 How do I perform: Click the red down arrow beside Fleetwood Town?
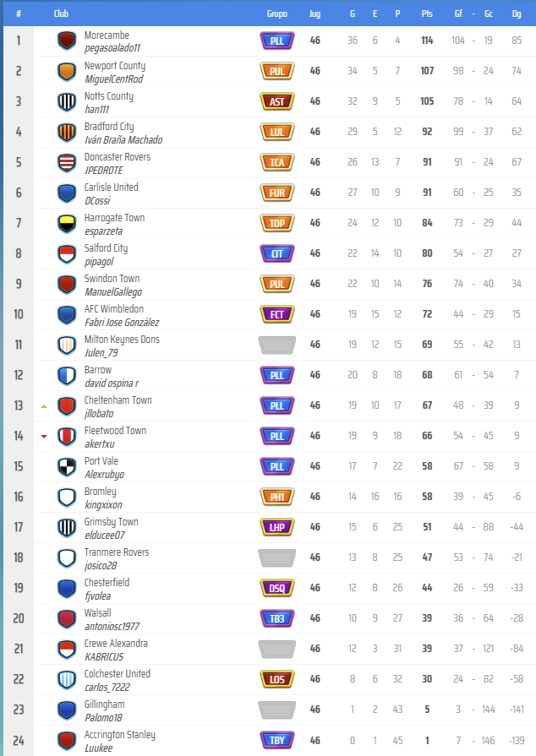(44, 437)
